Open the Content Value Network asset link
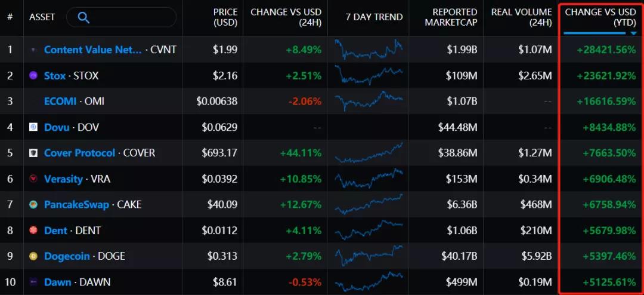Screen dimensions: 644x295 coord(92,50)
